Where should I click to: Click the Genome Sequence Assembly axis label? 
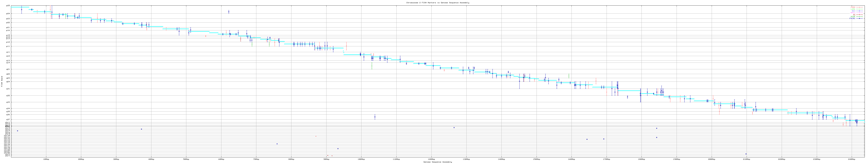click(437, 162)
